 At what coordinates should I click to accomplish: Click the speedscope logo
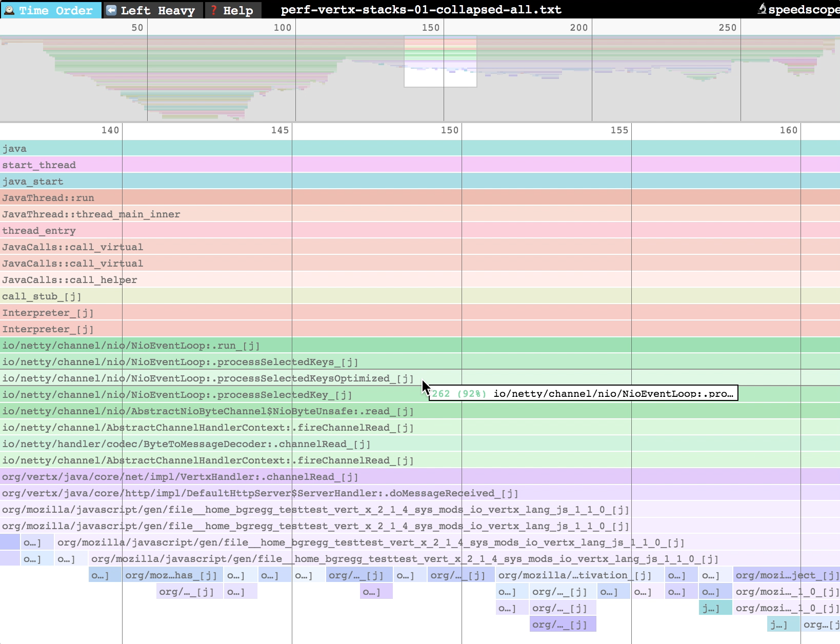[x=798, y=9]
